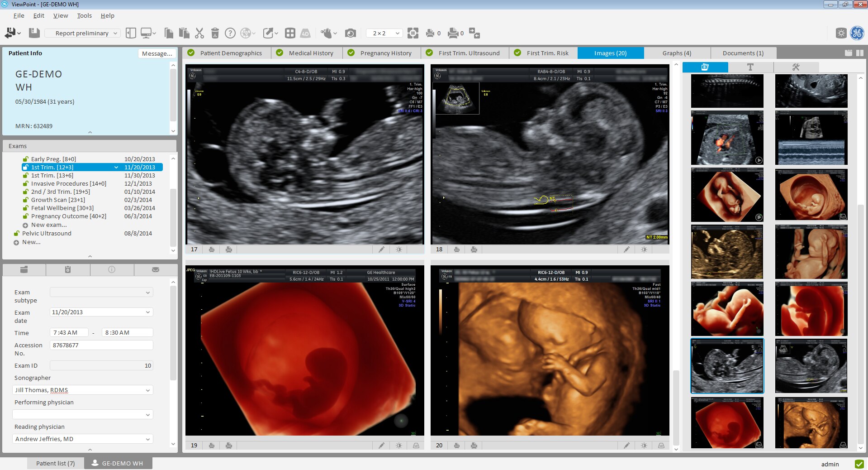
Task: Click the scissors cut icon
Action: 199,33
